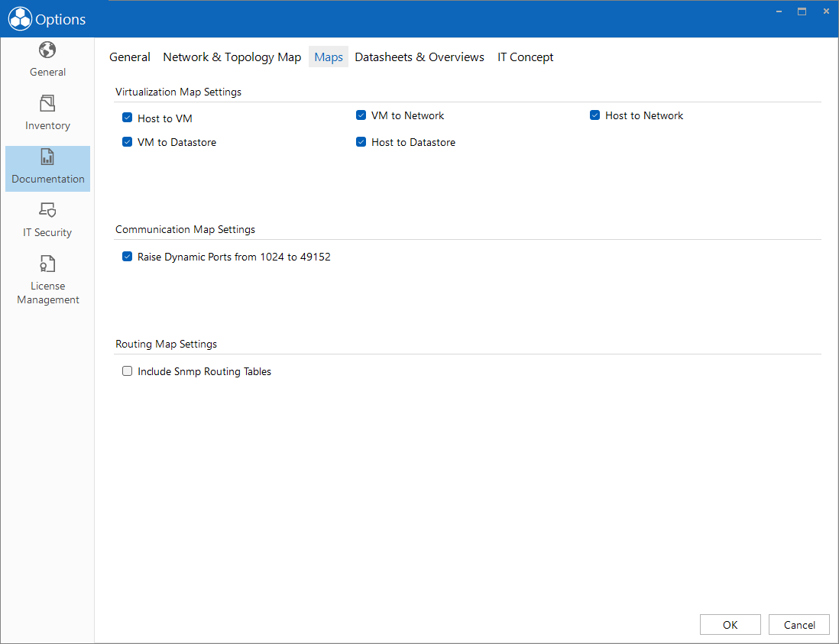Close the Options window

point(826,11)
